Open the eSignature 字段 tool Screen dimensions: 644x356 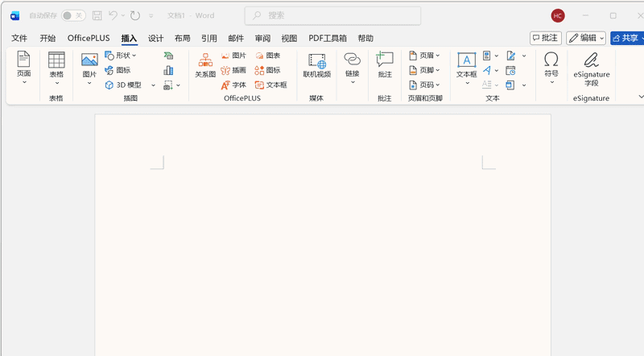(x=591, y=66)
